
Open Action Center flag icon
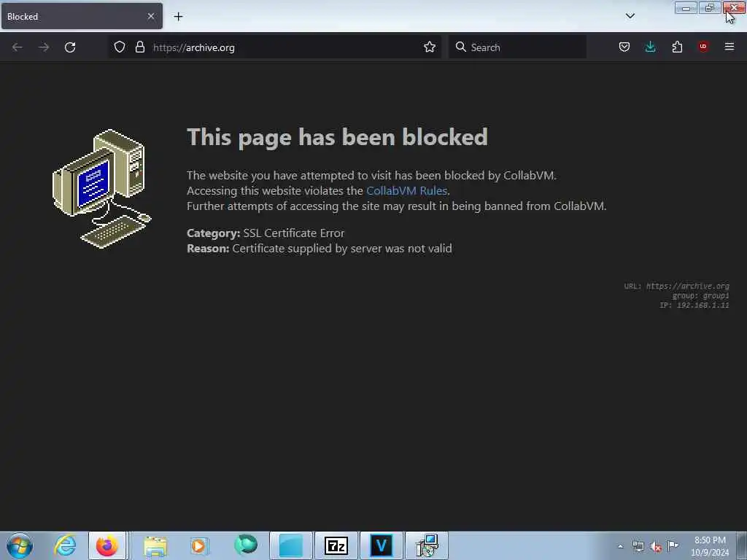click(673, 546)
